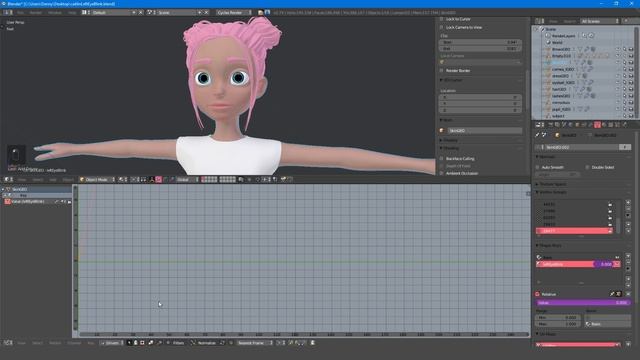Open the All Scenes outliner dropdown
The height and width of the screenshot is (360, 640).
click(x=600, y=21)
